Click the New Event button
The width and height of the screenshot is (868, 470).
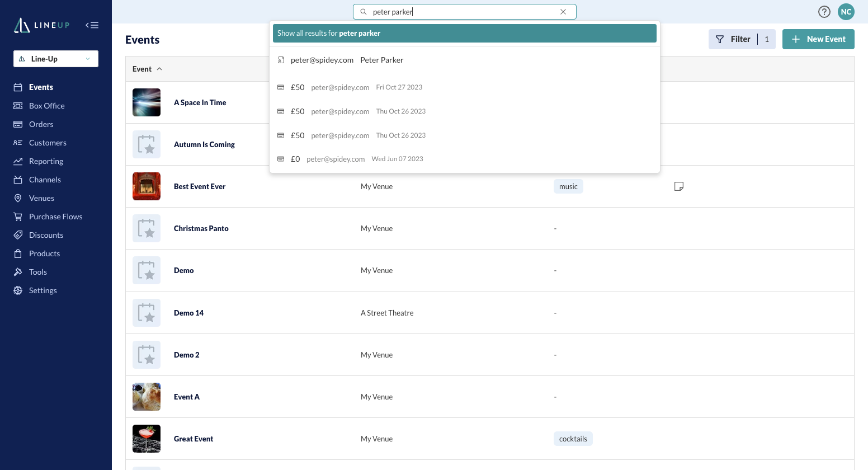coord(818,39)
